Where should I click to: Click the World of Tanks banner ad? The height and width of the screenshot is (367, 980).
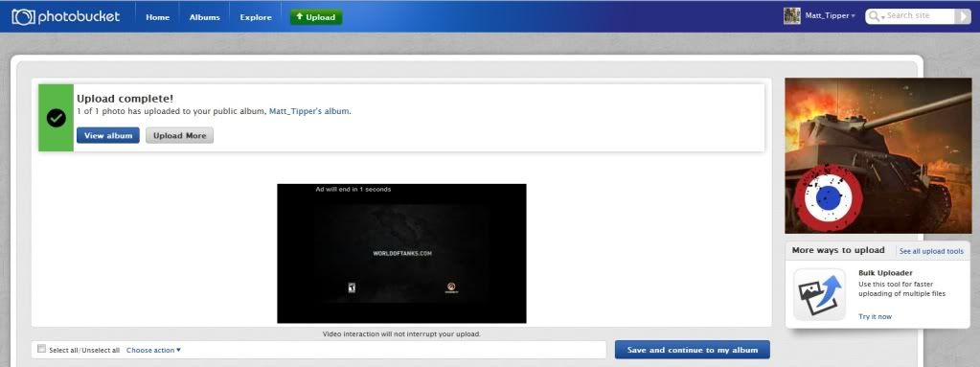point(877,155)
